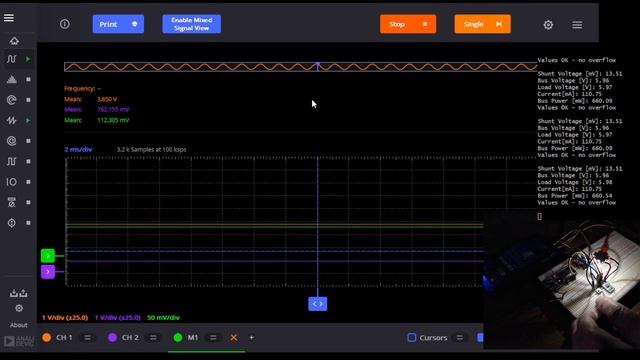Click the 2 ms/div time base label
The width and height of the screenshot is (640, 360).
[x=78, y=149]
